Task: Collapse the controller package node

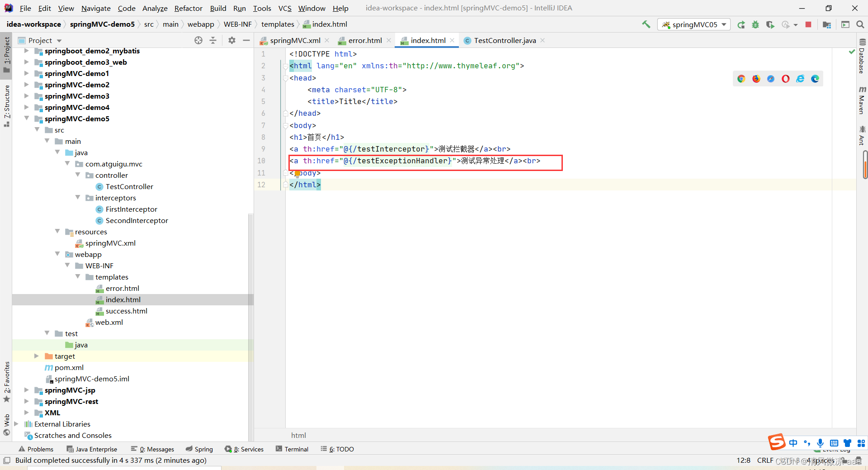Action: 78,175
